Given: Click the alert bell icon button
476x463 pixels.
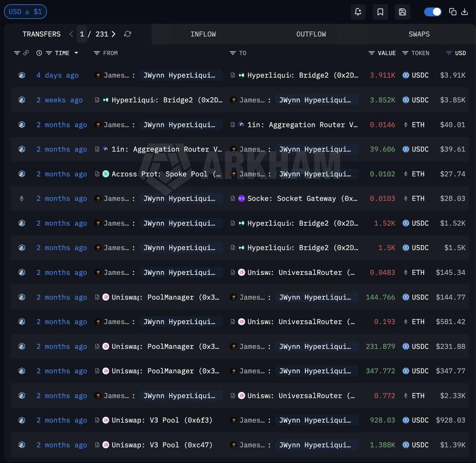Looking at the screenshot, I should 358,12.
